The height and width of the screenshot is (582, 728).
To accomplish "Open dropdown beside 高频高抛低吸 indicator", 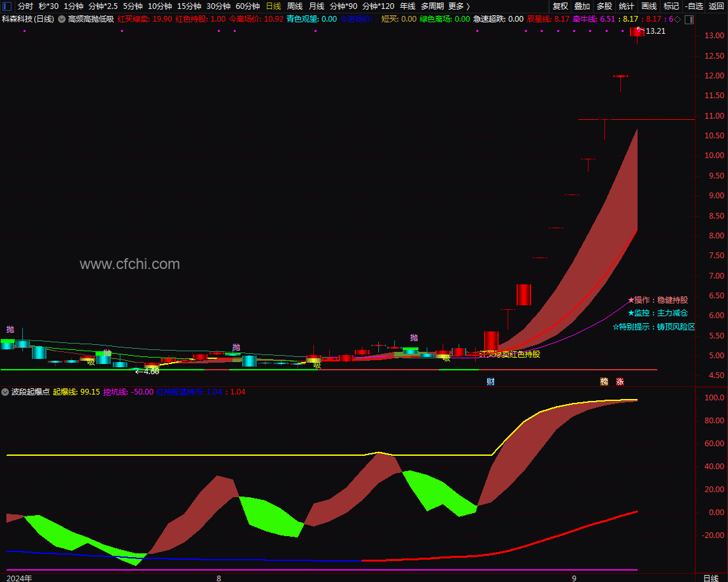I will tap(62, 20).
